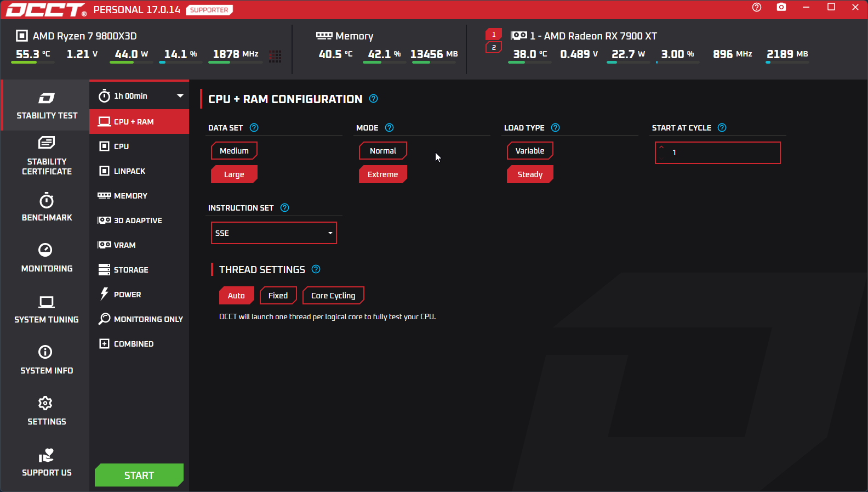Open Stability Test section
The height and width of the screenshot is (492, 868).
pos(46,105)
